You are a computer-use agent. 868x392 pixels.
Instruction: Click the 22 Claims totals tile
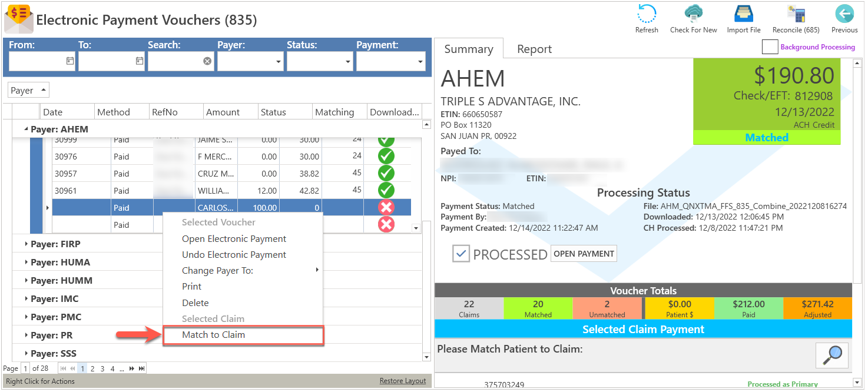click(469, 308)
